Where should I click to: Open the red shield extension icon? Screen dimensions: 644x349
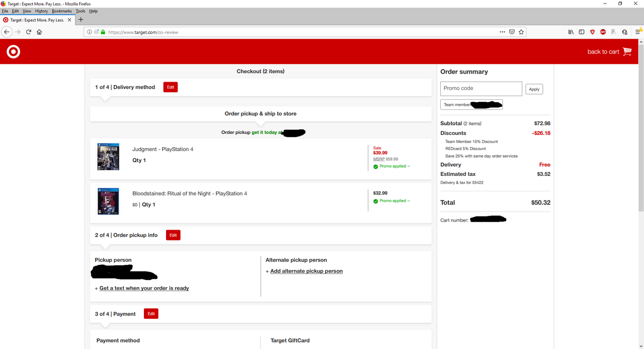pos(592,32)
